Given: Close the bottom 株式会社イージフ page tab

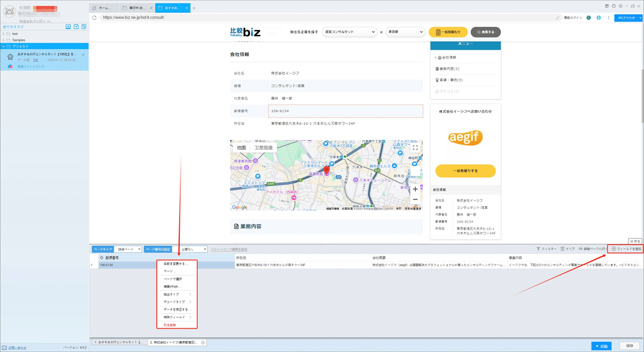Looking at the screenshot, I should pos(203,342).
